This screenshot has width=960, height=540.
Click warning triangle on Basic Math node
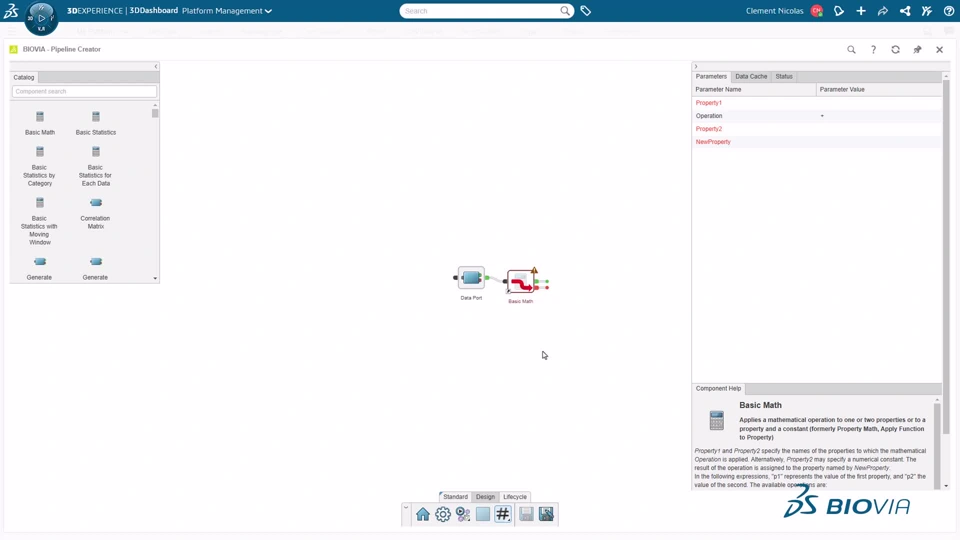pyautogui.click(x=534, y=270)
